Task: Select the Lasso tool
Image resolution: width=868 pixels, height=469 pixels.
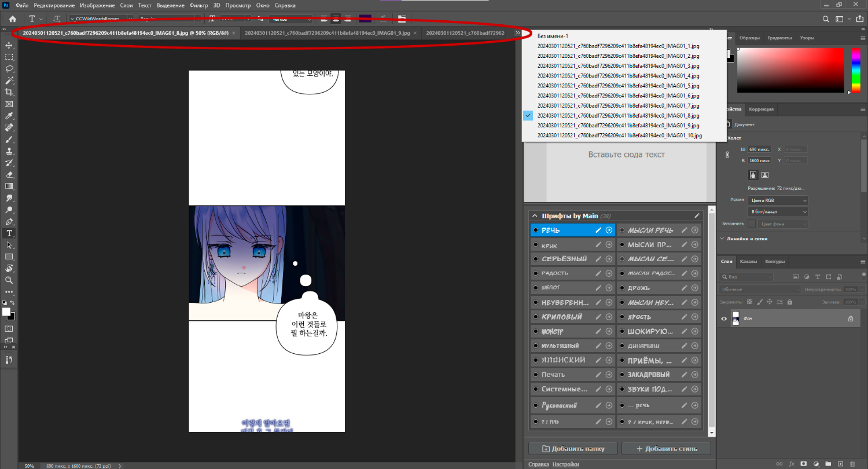Action: (x=9, y=69)
